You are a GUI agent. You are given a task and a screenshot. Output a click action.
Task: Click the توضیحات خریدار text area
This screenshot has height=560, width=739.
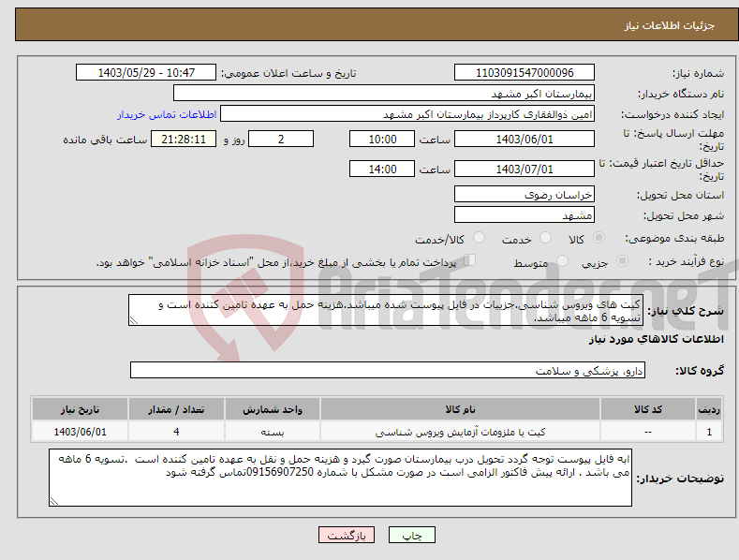[x=340, y=478]
